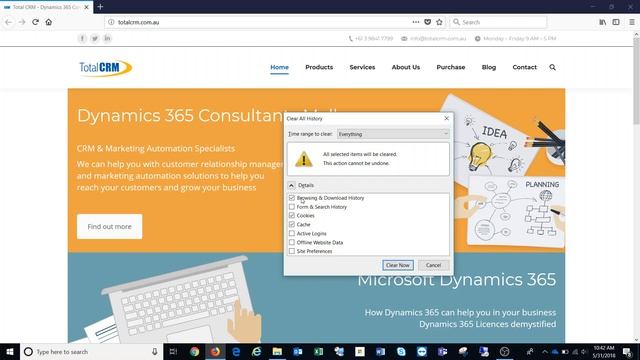Open a new browser tab
Screen dimensions: 640x360
click(100, 7)
